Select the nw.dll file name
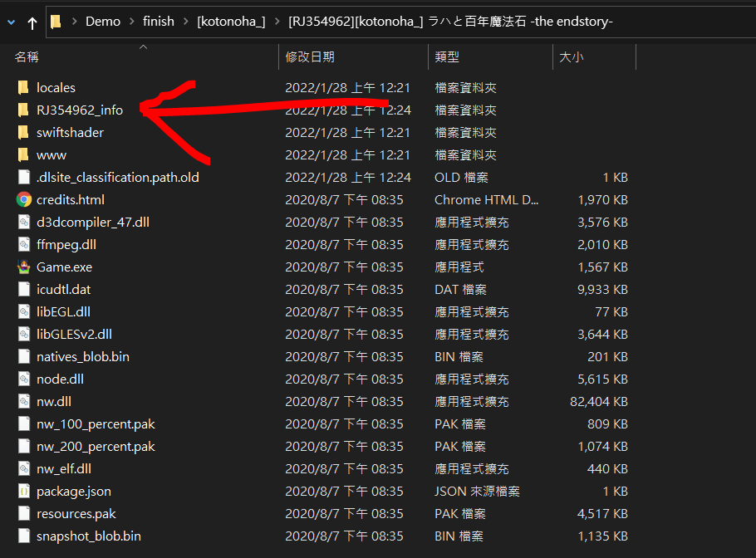 pyautogui.click(x=53, y=401)
